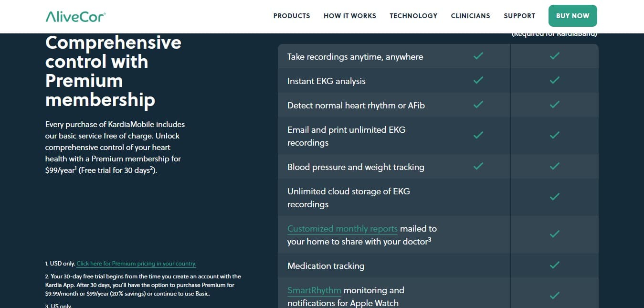The height and width of the screenshot is (308, 644).
Task: Click Premium checkmark for Instant EKG analysis
Action: (x=554, y=80)
